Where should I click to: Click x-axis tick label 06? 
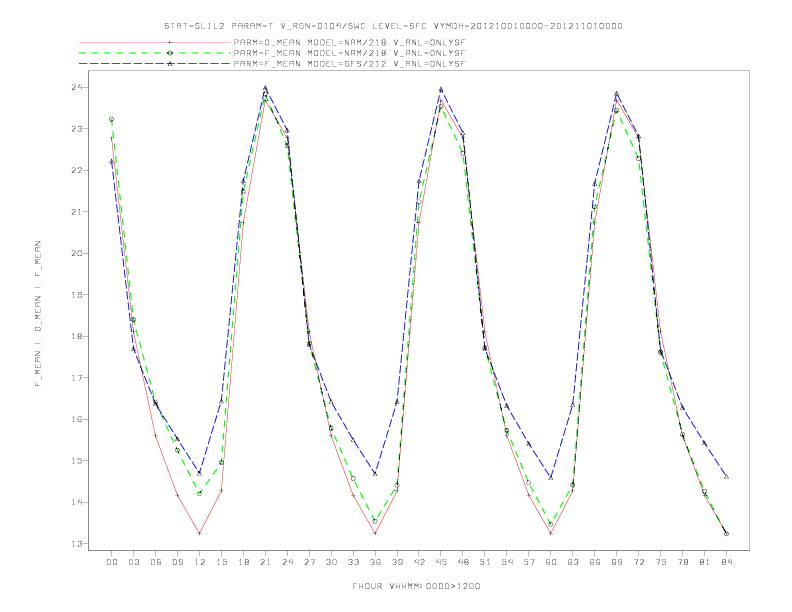tap(156, 562)
